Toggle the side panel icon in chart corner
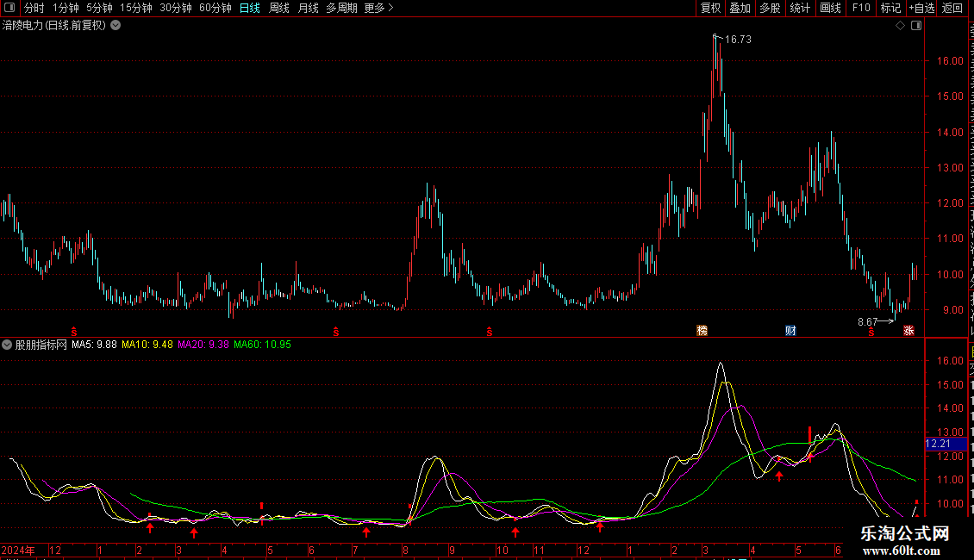This screenshot has width=974, height=560. coord(916,26)
